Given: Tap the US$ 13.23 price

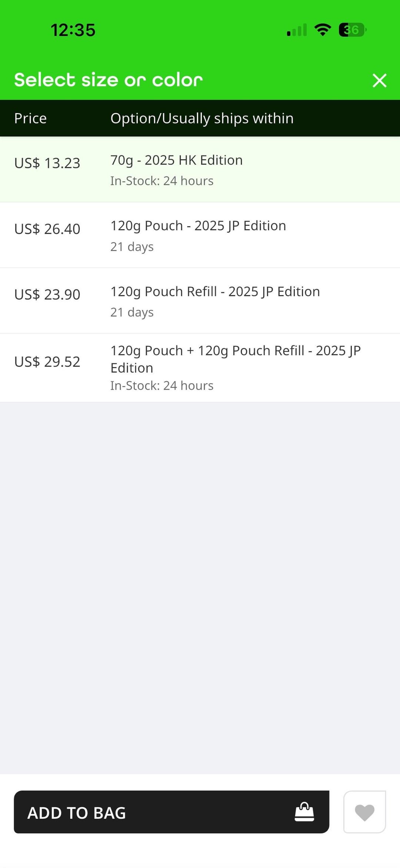Looking at the screenshot, I should click(47, 163).
